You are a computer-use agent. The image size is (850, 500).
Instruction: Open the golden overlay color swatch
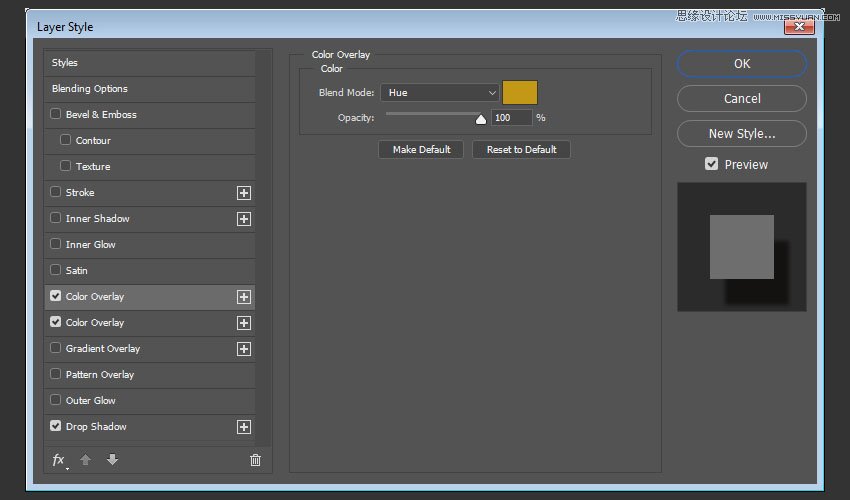(x=519, y=93)
